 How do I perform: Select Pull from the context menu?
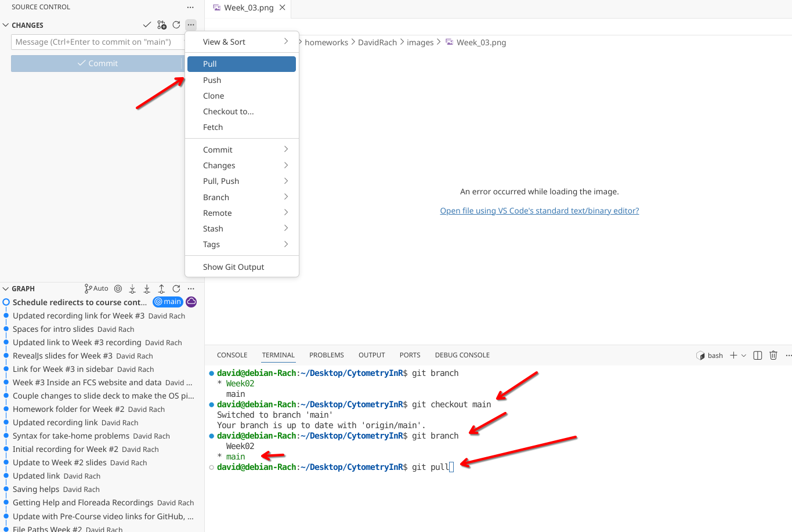[241, 64]
